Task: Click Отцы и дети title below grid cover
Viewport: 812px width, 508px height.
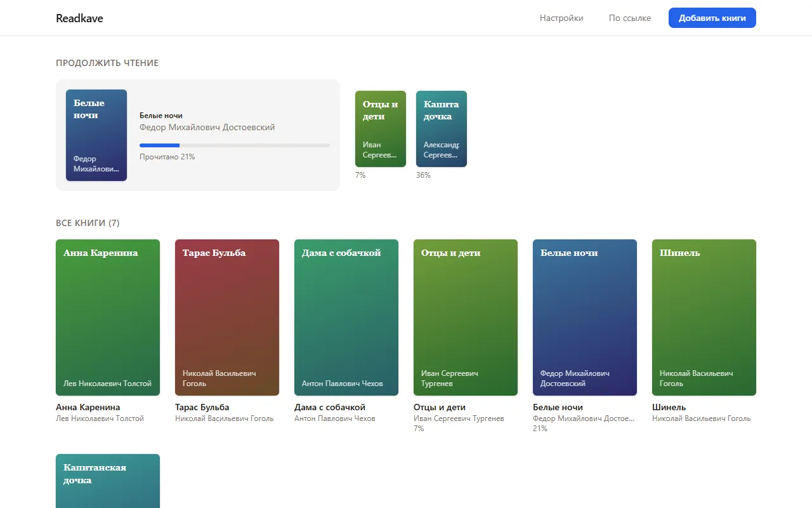Action: pyautogui.click(x=440, y=407)
